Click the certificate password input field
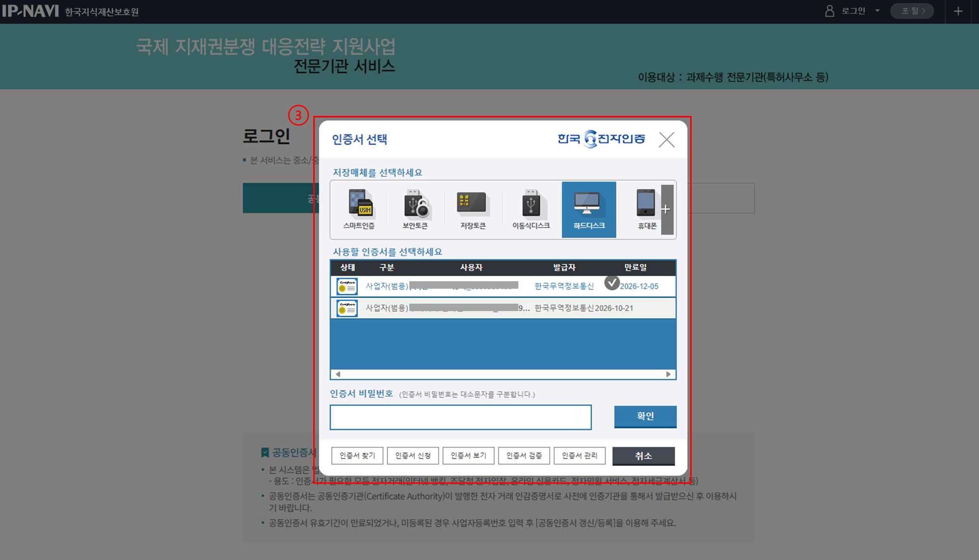979x560 pixels. tap(460, 417)
